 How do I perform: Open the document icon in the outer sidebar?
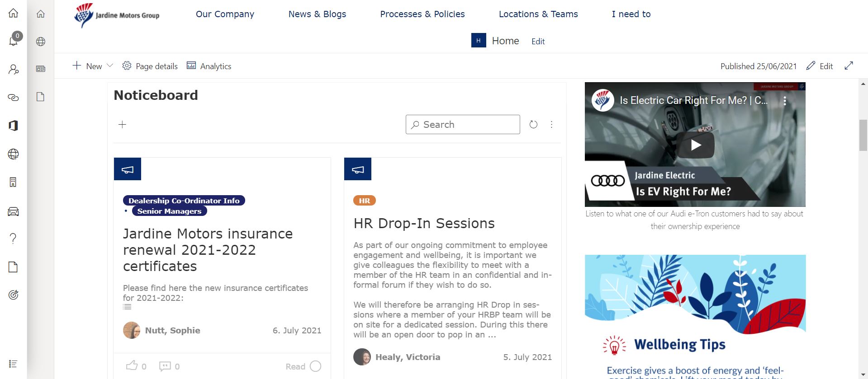(x=13, y=267)
